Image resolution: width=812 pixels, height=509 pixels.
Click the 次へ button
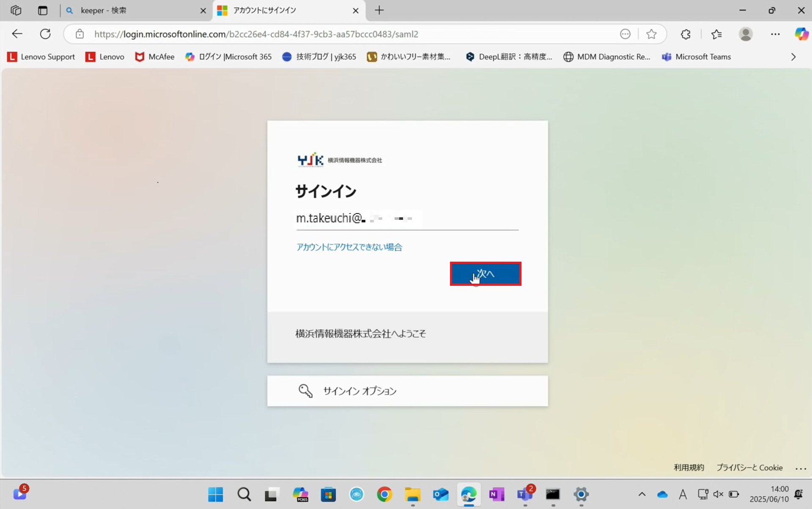[485, 274]
